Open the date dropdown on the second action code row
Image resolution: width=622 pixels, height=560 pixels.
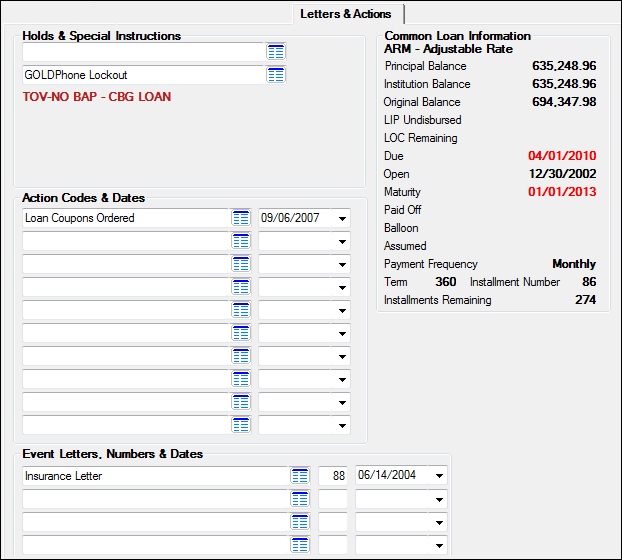point(342,241)
